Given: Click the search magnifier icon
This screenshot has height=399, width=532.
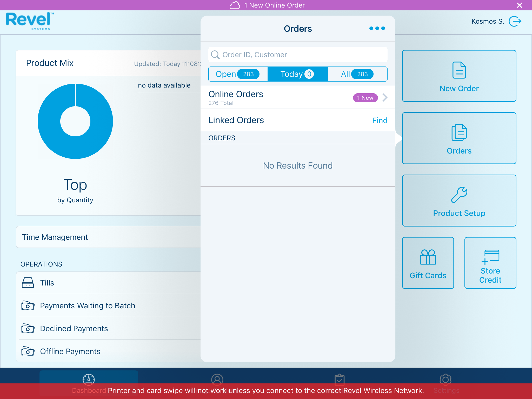Looking at the screenshot, I should click(215, 55).
